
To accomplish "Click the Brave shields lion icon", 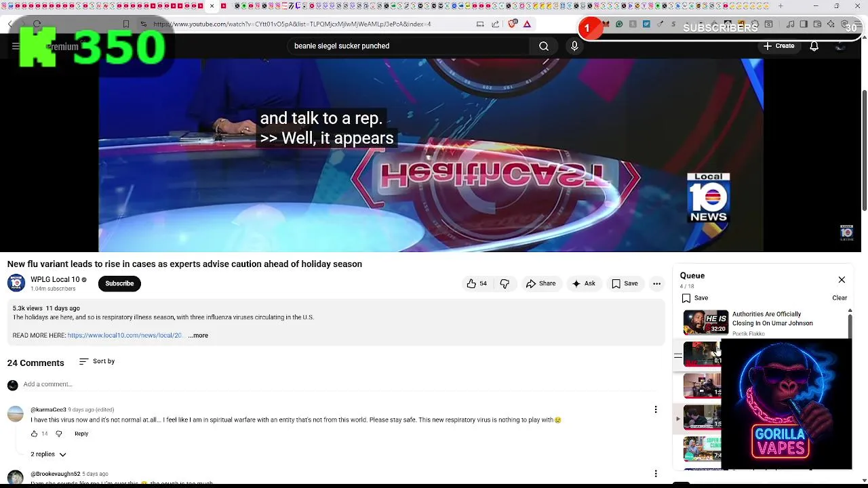I will click(x=512, y=24).
